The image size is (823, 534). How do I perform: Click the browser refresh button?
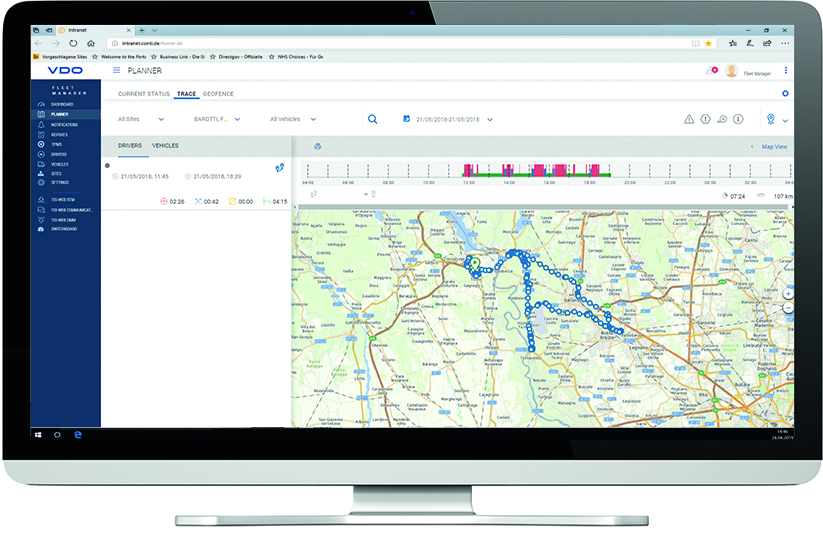[x=73, y=43]
